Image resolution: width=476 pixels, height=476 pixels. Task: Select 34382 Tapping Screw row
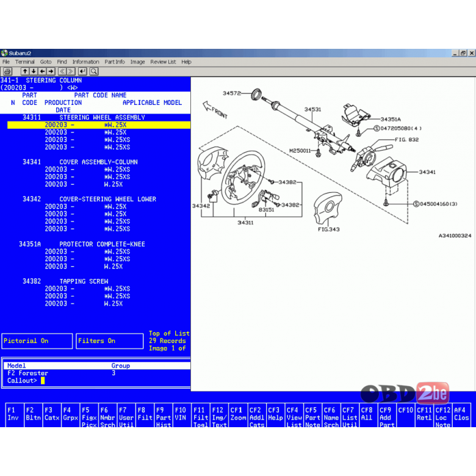pos(65,281)
